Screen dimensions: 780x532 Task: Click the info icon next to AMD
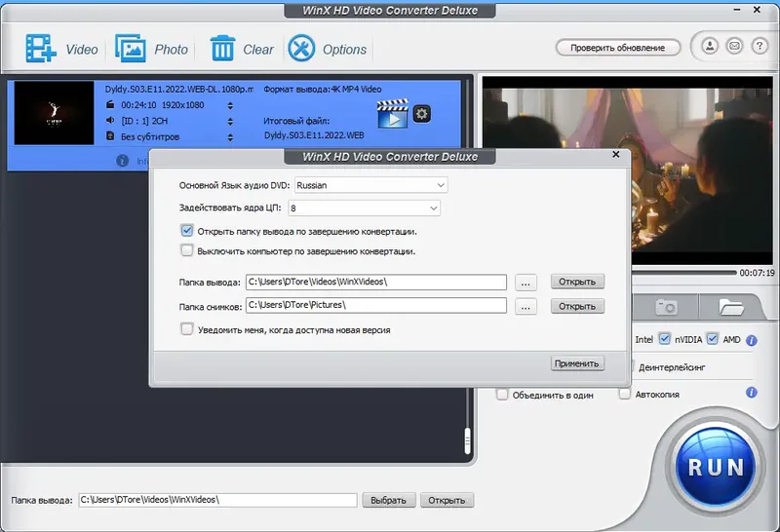(752, 341)
